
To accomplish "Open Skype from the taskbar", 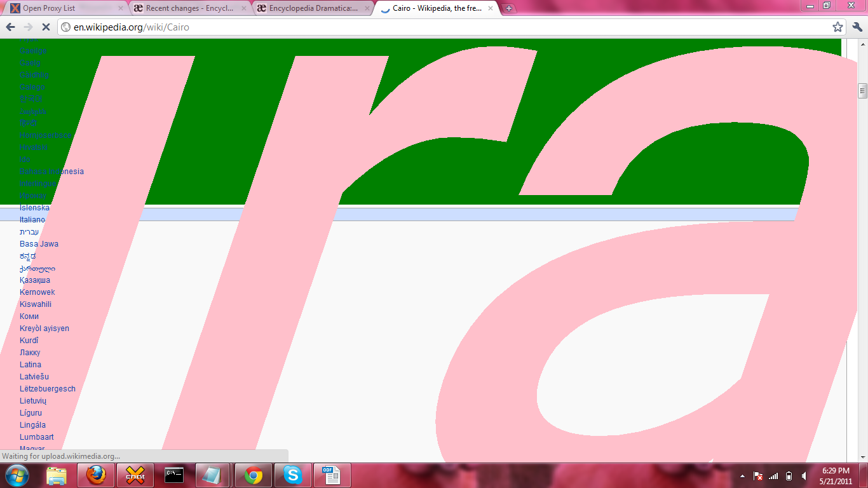I will [292, 475].
